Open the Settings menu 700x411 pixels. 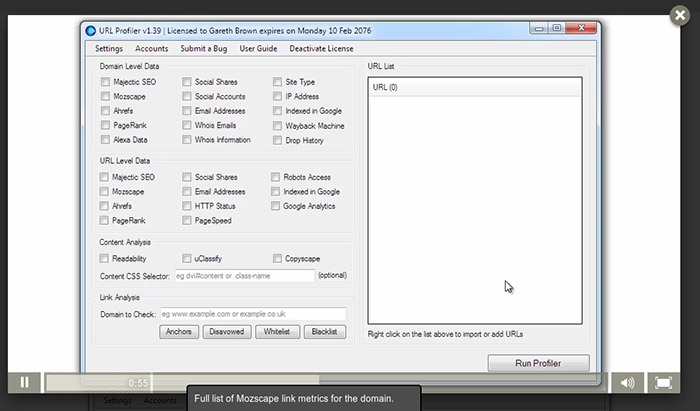[x=108, y=49]
